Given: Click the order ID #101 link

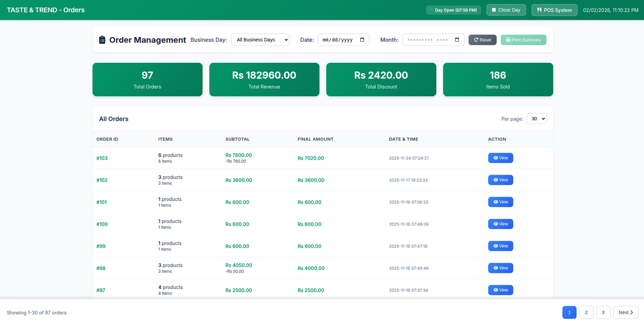Looking at the screenshot, I should click(x=101, y=202).
